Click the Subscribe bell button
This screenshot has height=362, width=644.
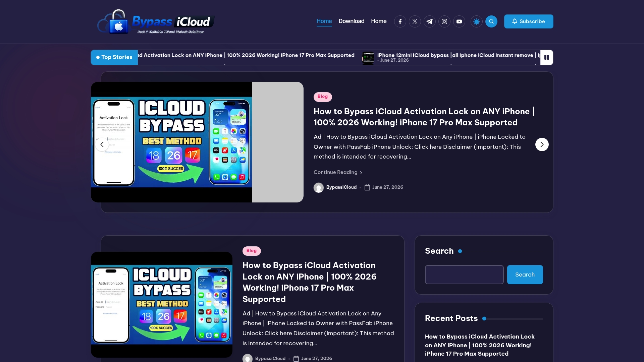tap(528, 21)
